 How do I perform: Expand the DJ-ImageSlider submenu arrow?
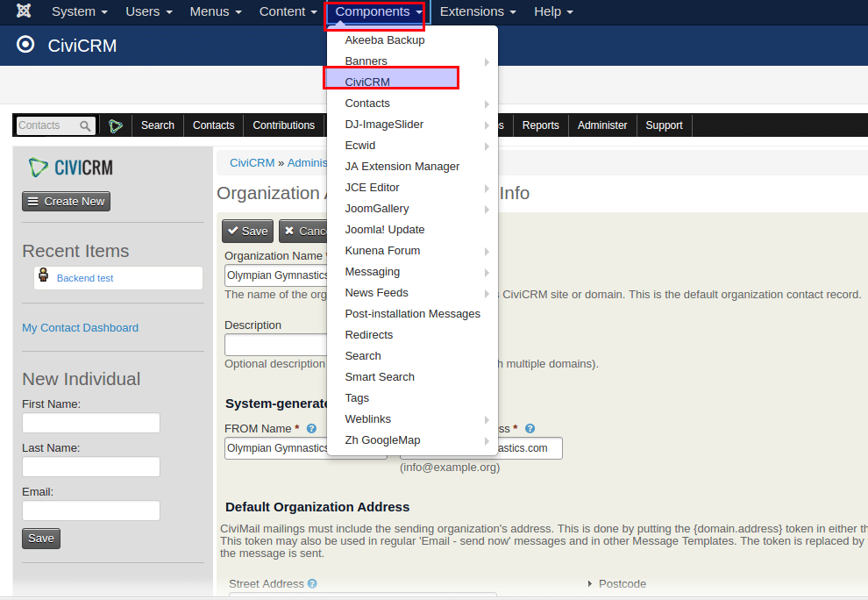pos(487,125)
